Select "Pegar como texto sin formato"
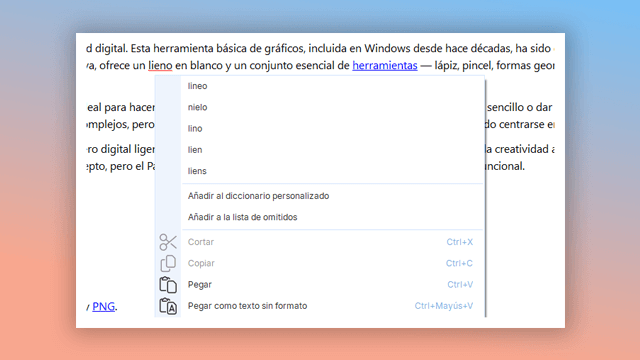The width and height of the screenshot is (640, 360). tap(332, 306)
